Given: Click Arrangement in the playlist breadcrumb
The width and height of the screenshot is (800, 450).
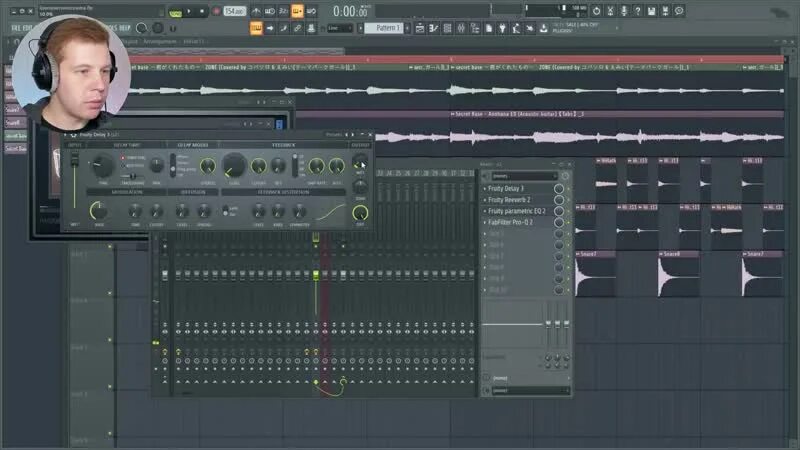Looking at the screenshot, I should [x=160, y=41].
